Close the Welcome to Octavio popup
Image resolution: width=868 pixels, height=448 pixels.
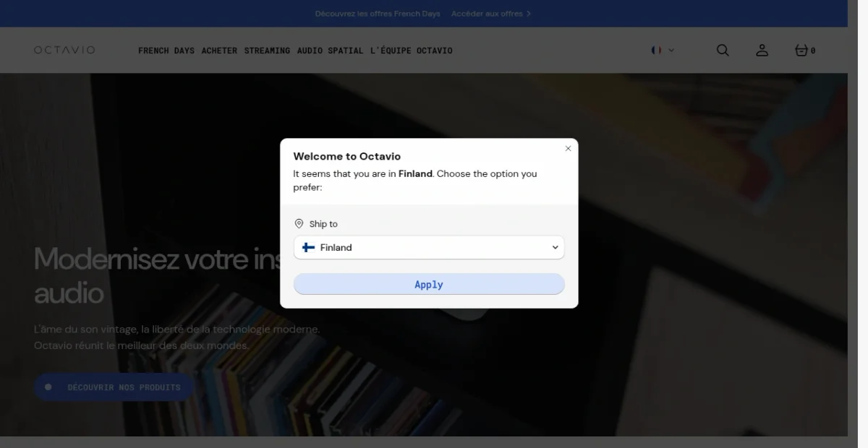pyautogui.click(x=568, y=148)
